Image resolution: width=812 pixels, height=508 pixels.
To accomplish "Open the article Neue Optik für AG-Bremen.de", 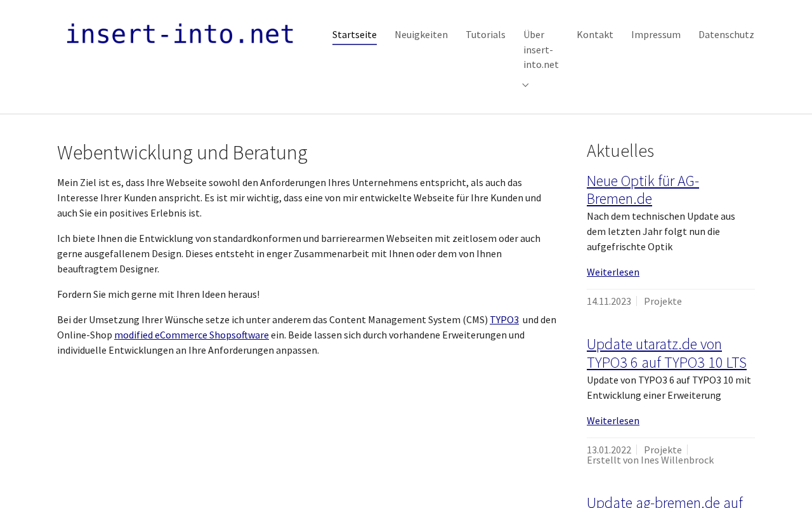I will (x=643, y=190).
